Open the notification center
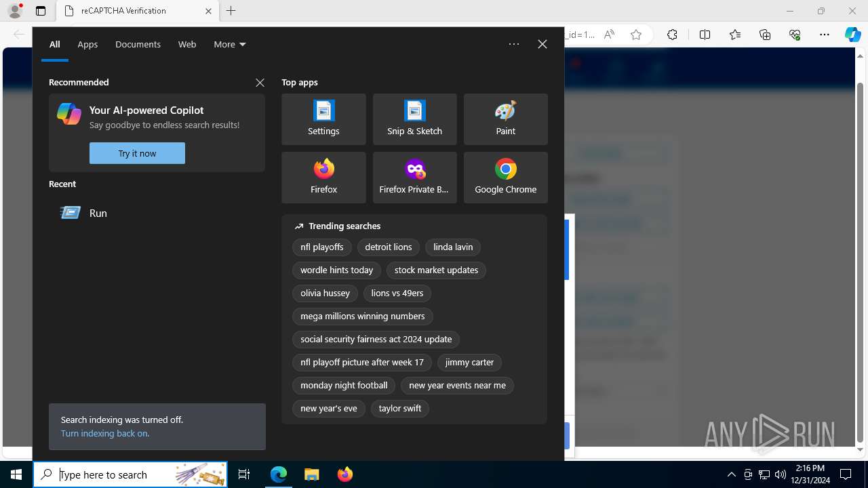868x488 pixels. tap(846, 474)
